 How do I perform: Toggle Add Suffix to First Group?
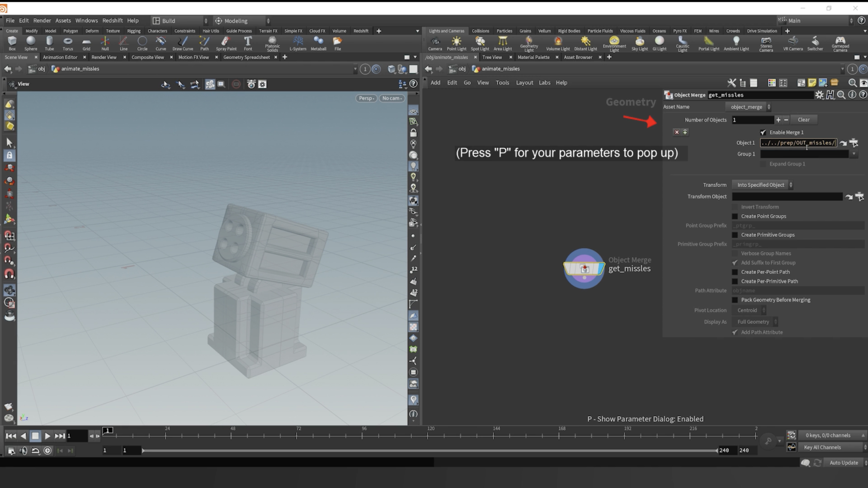(735, 263)
